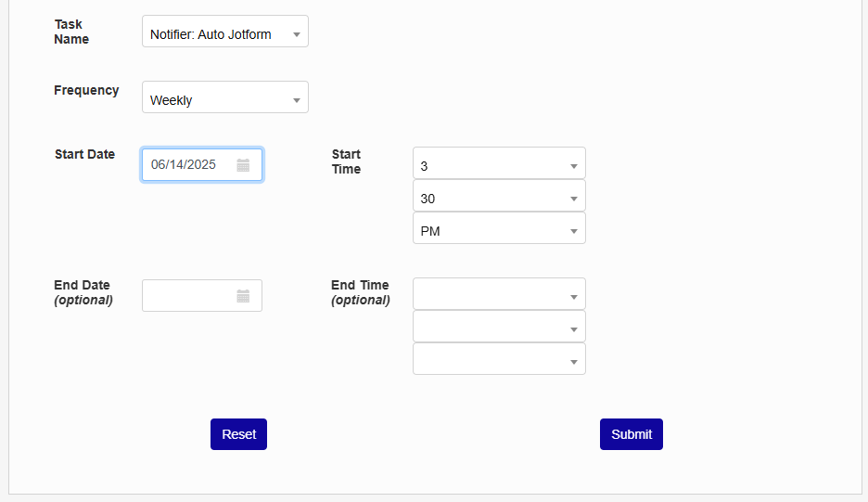Click the End Time (optional) label
The height and width of the screenshot is (502, 868).
pos(361,292)
